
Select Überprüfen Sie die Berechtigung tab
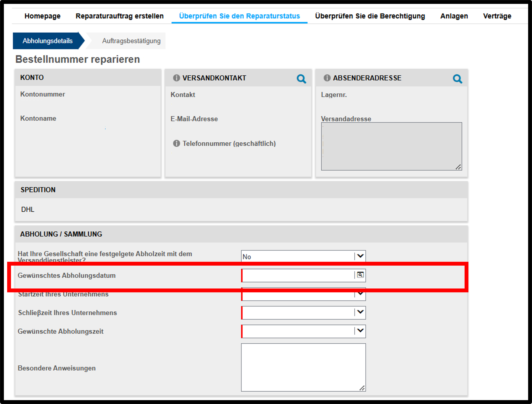tap(370, 16)
